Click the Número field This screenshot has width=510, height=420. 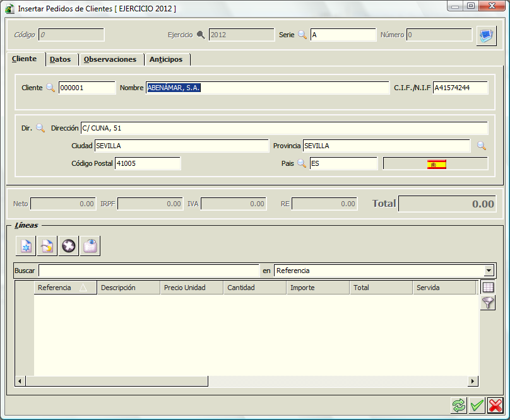point(439,35)
